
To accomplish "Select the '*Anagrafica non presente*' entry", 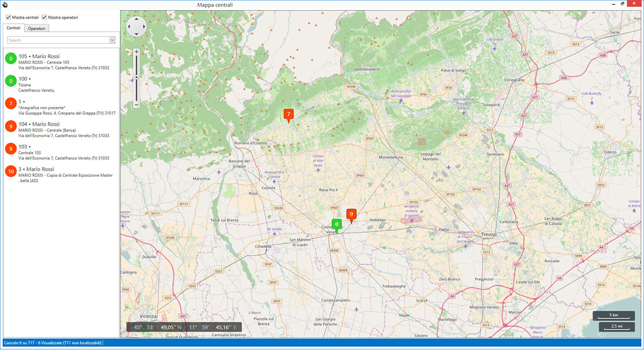I will click(61, 107).
